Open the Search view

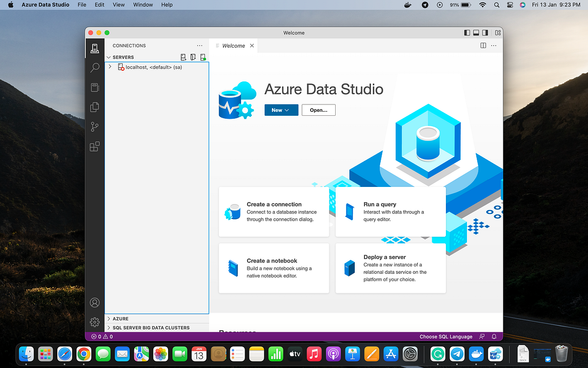pyautogui.click(x=95, y=68)
